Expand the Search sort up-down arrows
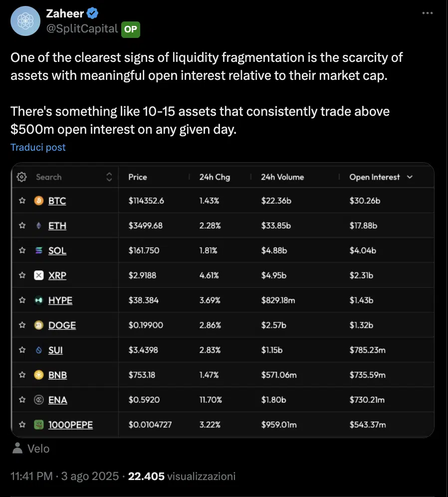Screen dimensions: 448x497 pyautogui.click(x=109, y=177)
